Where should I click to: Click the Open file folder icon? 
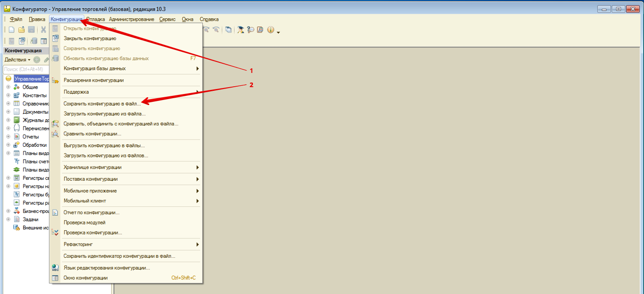(21, 30)
